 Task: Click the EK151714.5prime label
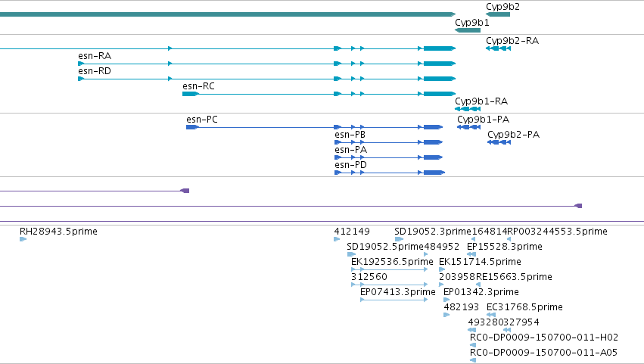click(x=480, y=262)
